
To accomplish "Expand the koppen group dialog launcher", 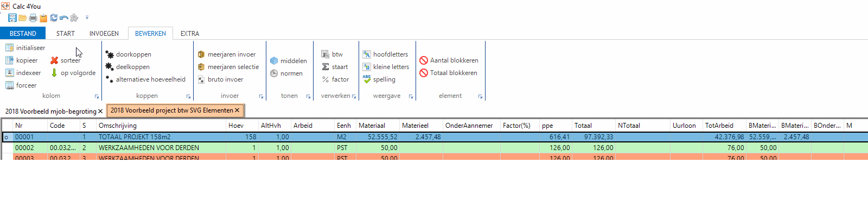I will click(189, 96).
